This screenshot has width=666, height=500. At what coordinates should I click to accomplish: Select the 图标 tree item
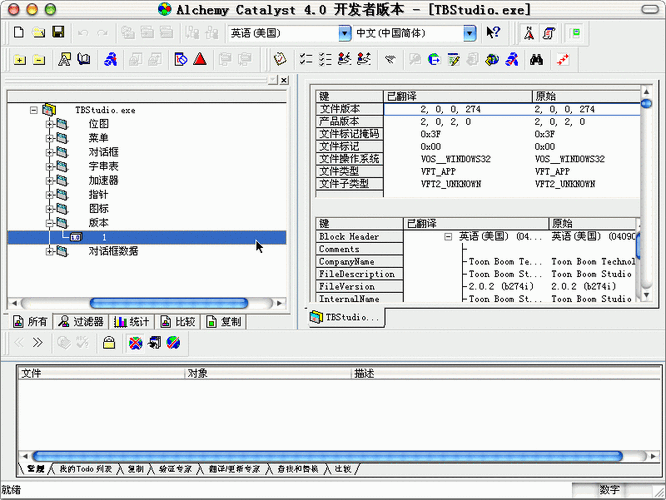tap(98, 209)
